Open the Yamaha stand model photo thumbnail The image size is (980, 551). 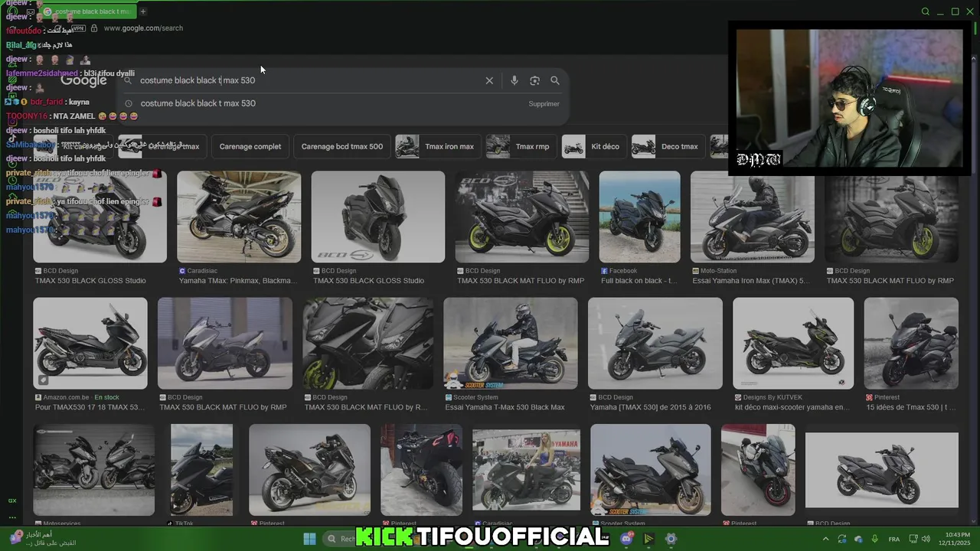tap(526, 469)
